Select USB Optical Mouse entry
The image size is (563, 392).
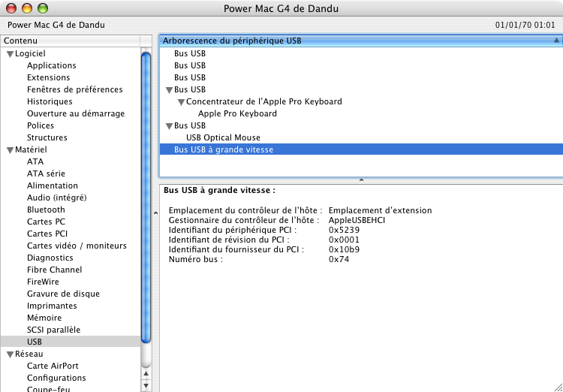point(223,137)
